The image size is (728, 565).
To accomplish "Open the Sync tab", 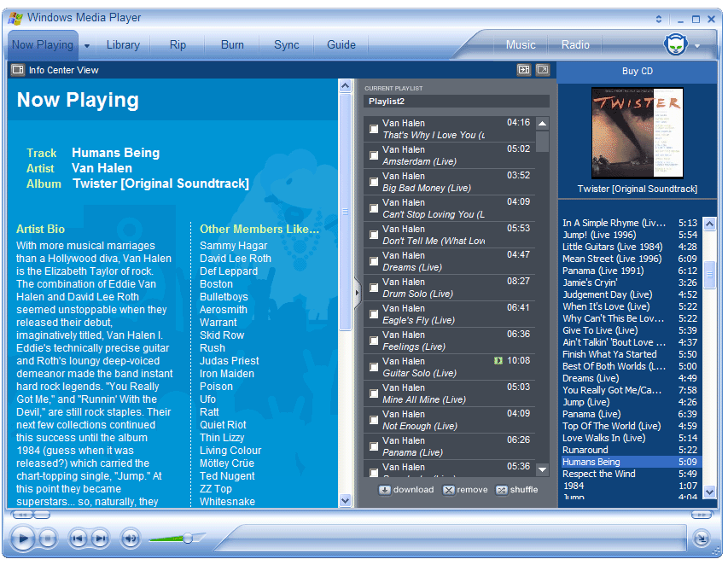I will (287, 45).
